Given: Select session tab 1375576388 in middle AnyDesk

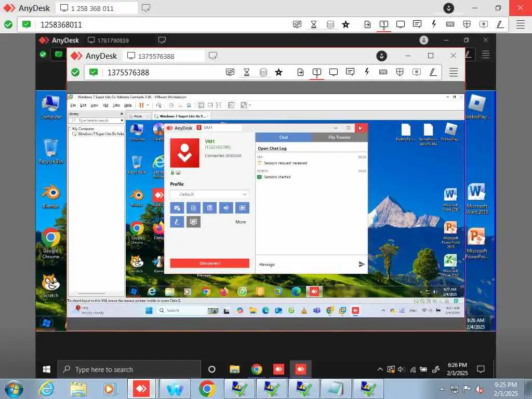Looking at the screenshot, I should (x=164, y=56).
